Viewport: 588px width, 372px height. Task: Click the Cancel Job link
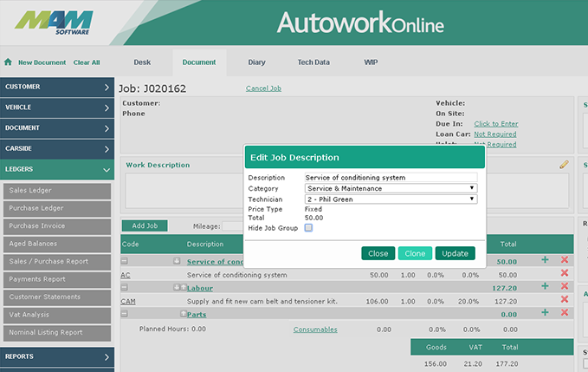coord(263,88)
